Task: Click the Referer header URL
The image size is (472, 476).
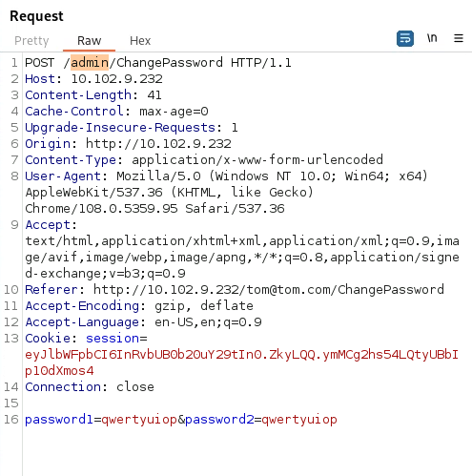Action: (269, 290)
